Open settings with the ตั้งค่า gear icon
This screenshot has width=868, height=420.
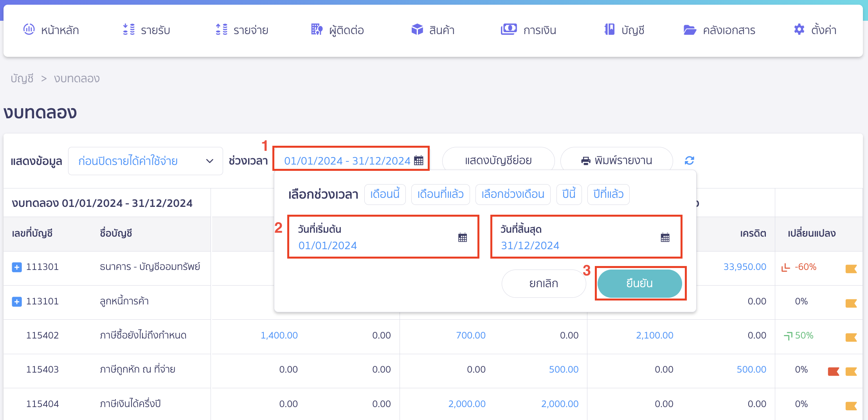pos(798,30)
